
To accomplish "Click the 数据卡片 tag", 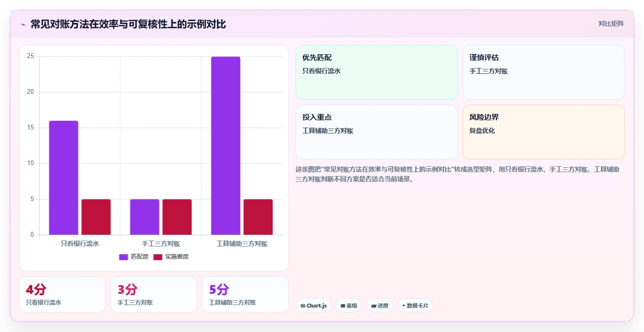I will [415, 306].
